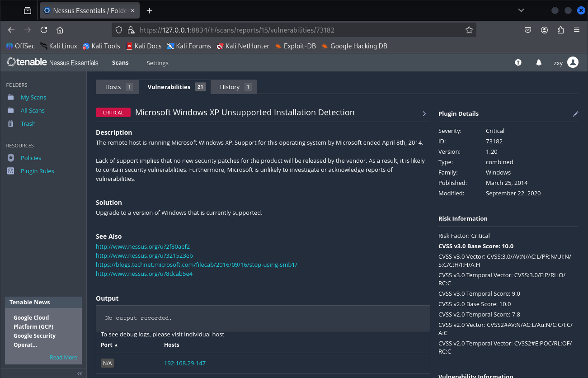Open host 192.168.29.147 link
This screenshot has height=378, width=588.
185,363
